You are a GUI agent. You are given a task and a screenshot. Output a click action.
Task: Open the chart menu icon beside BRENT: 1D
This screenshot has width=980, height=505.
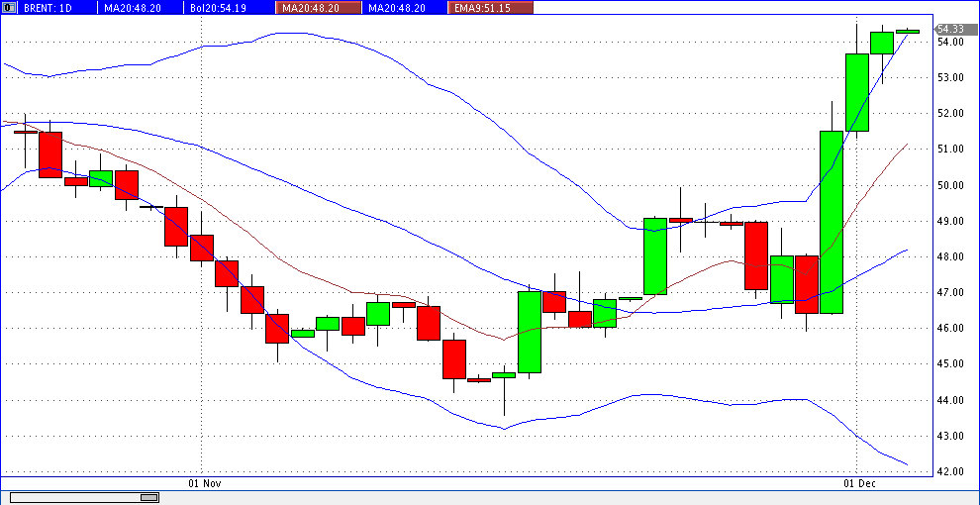[x=8, y=8]
